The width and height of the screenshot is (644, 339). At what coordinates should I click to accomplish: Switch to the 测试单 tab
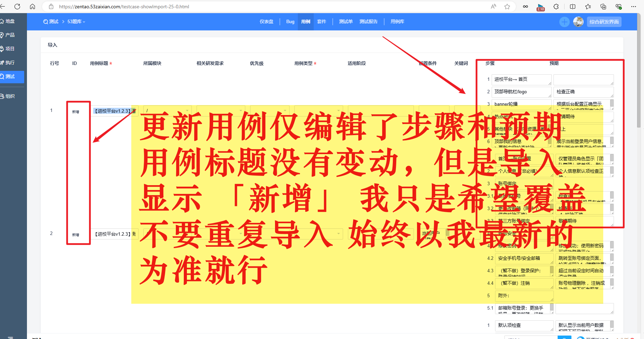346,21
